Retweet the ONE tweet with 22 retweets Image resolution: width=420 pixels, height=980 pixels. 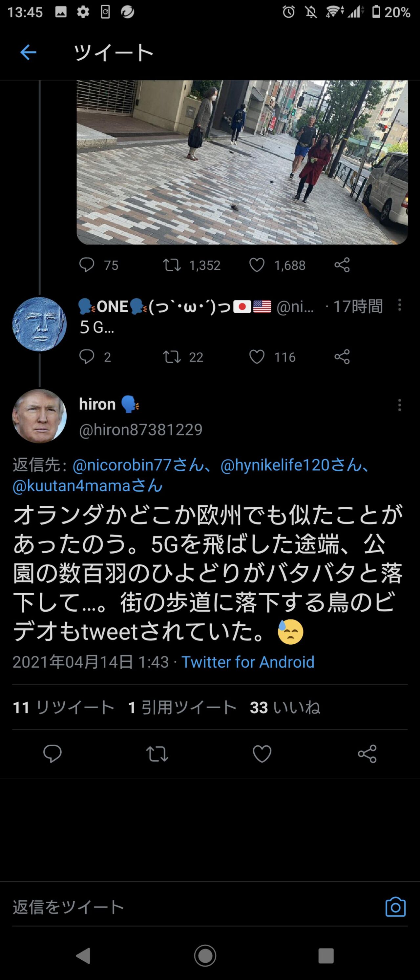tap(172, 357)
